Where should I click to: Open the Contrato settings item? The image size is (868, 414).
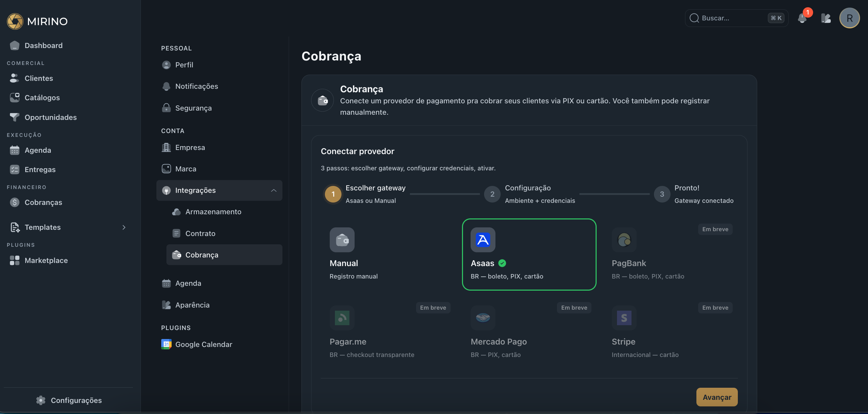click(224, 234)
